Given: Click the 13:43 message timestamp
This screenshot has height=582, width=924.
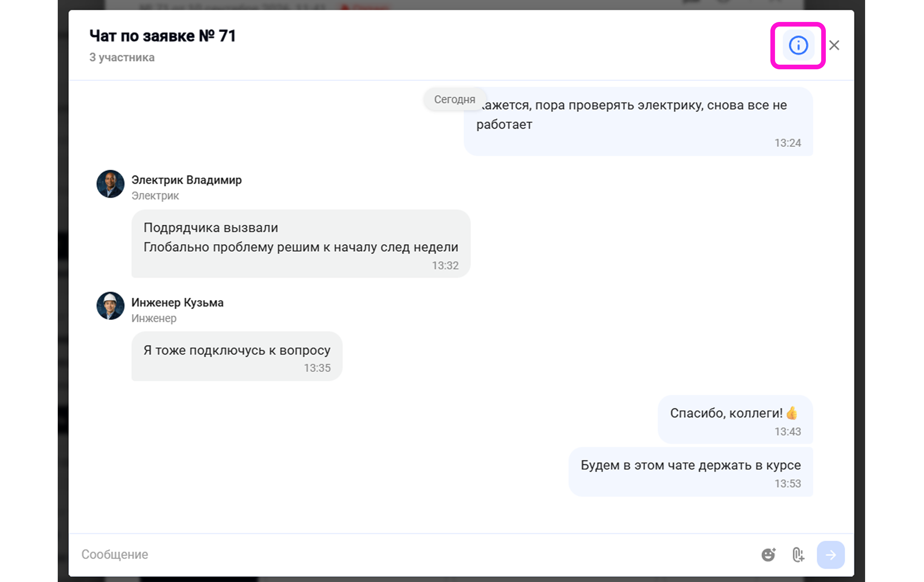Looking at the screenshot, I should click(788, 431).
